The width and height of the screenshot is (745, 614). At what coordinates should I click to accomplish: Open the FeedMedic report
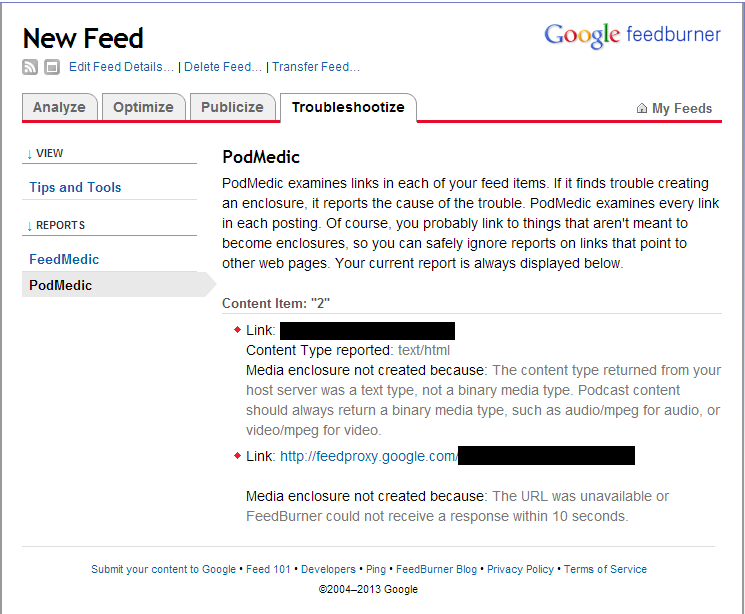coord(64,259)
